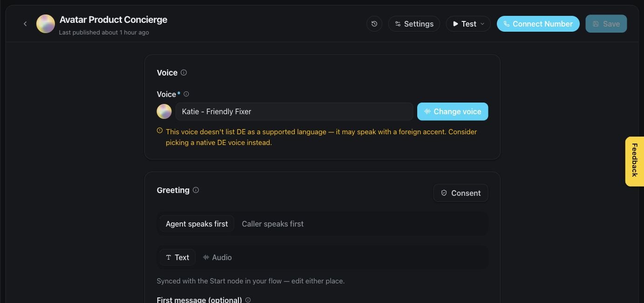The width and height of the screenshot is (644, 303).
Task: Click 'Last published about 1 hour ago' text
Action: pyautogui.click(x=104, y=33)
